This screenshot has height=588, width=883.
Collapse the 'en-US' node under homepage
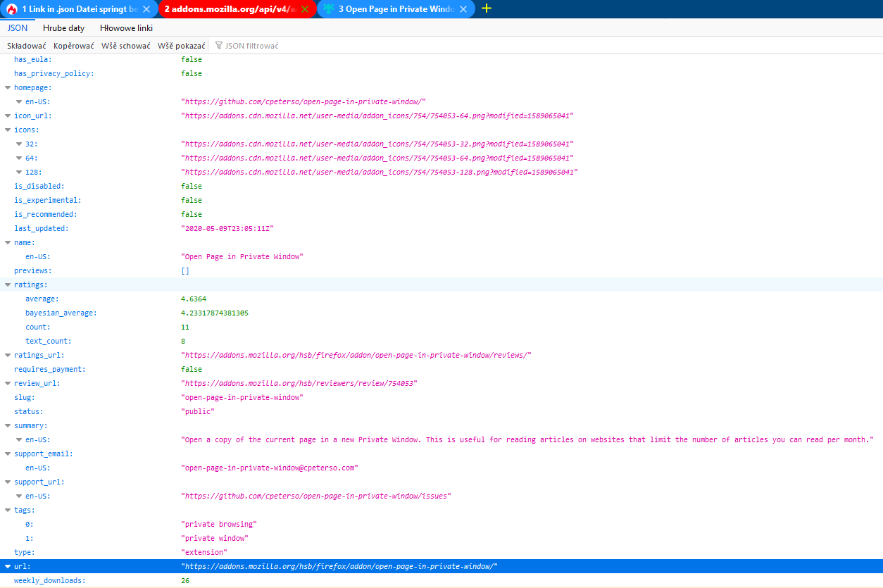(19, 101)
